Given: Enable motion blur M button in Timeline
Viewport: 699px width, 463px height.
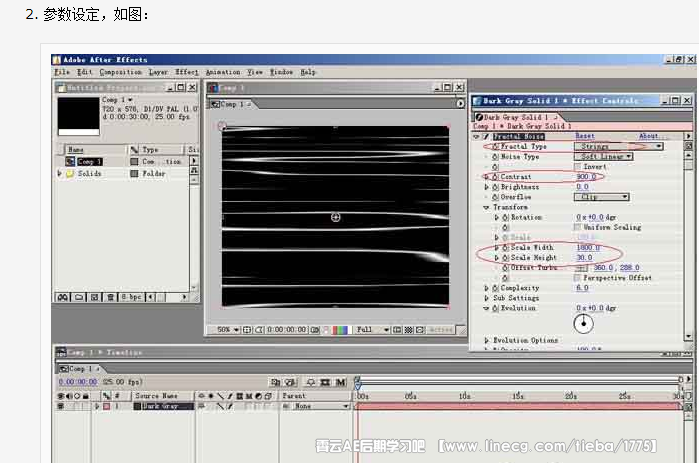Looking at the screenshot, I should coord(341,382).
